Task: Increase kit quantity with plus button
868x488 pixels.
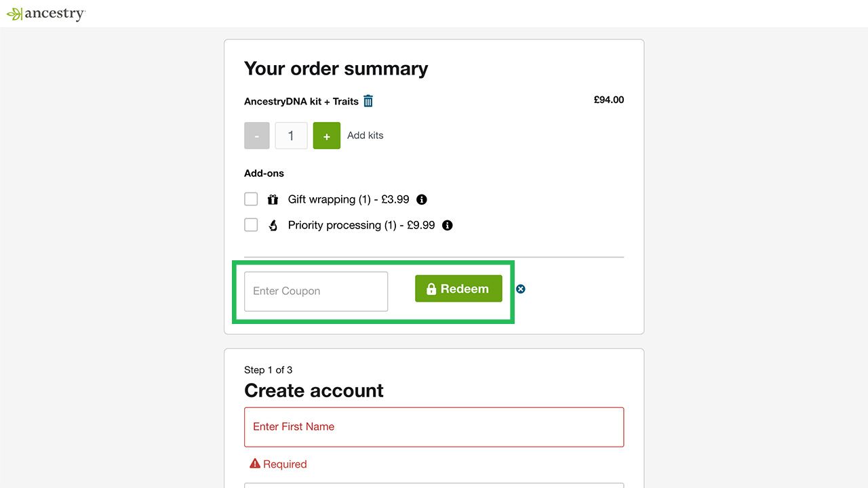Action: 327,136
